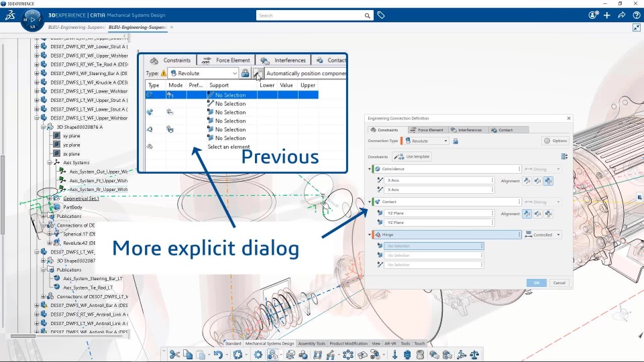Open the Product Modification toolbar tab
This screenshot has width=644, height=362.
pyautogui.click(x=348, y=343)
